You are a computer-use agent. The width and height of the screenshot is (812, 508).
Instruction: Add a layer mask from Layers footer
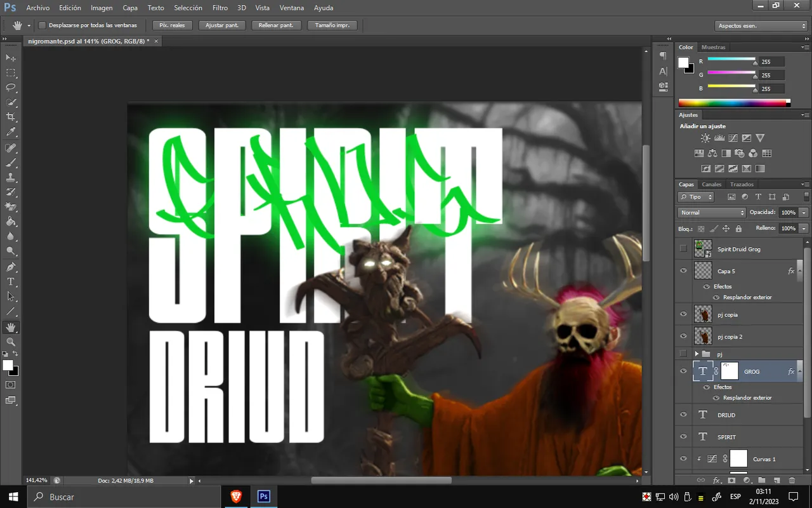coord(731,481)
